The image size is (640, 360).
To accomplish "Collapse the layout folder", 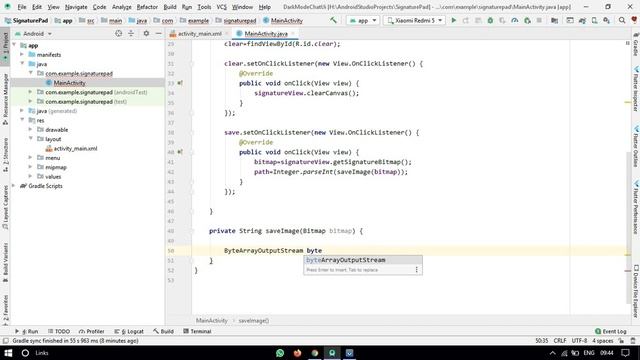I will (x=30, y=139).
